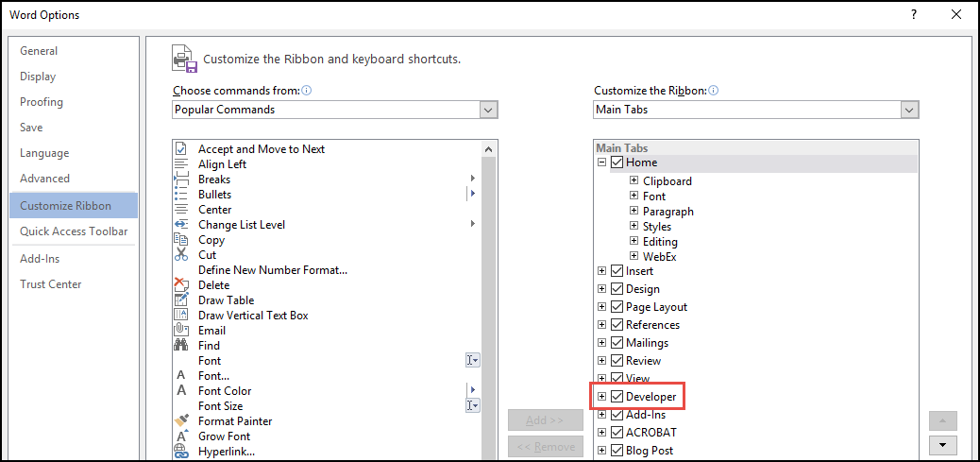Open the Customize the Ribbon dropdown
Screen dimensions: 980x462
[909, 110]
